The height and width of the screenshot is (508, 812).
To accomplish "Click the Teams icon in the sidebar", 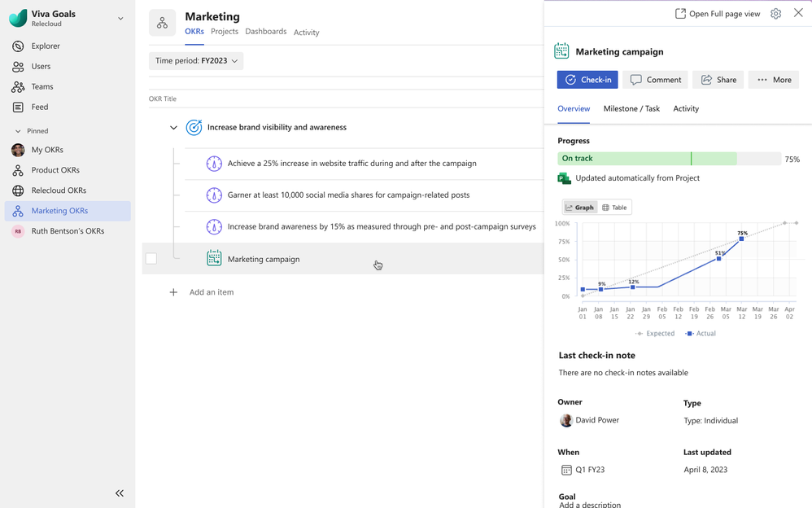I will (x=18, y=87).
